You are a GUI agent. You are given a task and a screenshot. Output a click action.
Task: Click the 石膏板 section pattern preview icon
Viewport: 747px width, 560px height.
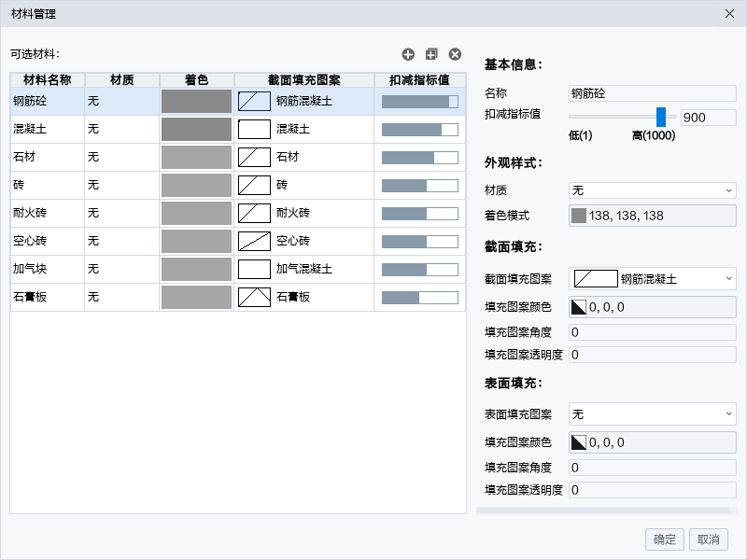(254, 297)
